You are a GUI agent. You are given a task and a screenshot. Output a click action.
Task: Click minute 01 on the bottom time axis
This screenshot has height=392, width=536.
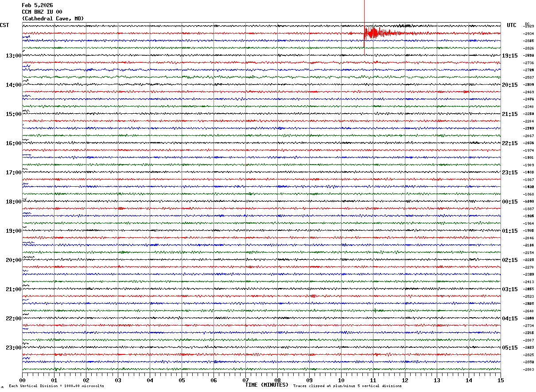pyautogui.click(x=54, y=380)
